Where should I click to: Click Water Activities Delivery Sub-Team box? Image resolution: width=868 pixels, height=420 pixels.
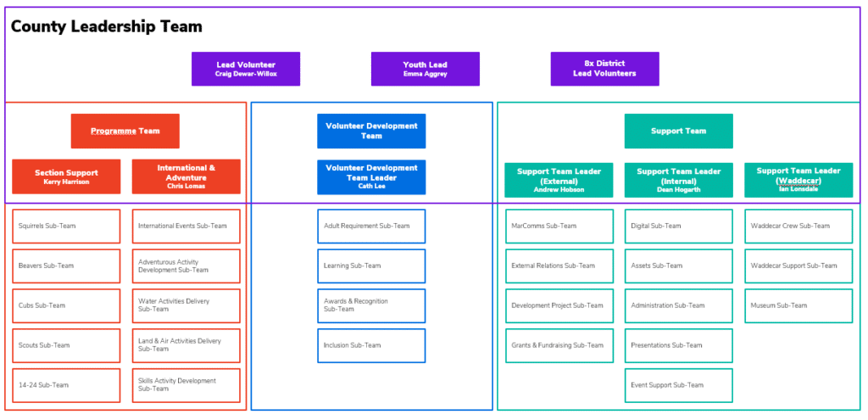coord(186,305)
